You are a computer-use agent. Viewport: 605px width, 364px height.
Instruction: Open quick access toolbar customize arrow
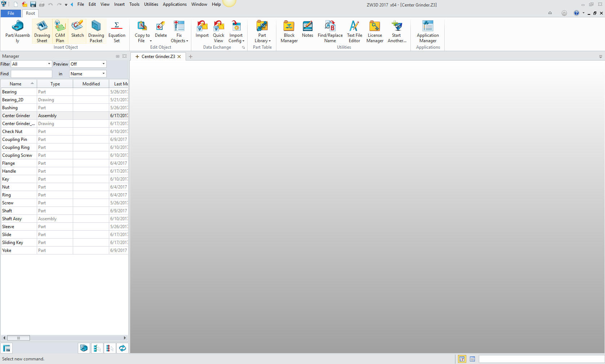coord(66,5)
